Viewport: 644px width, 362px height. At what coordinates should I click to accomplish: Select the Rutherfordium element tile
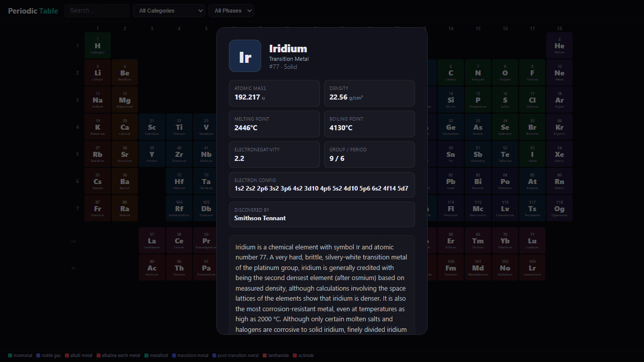coord(179,208)
